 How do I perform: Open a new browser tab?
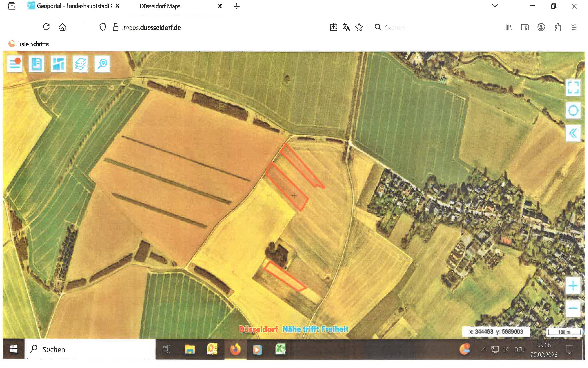tap(237, 6)
